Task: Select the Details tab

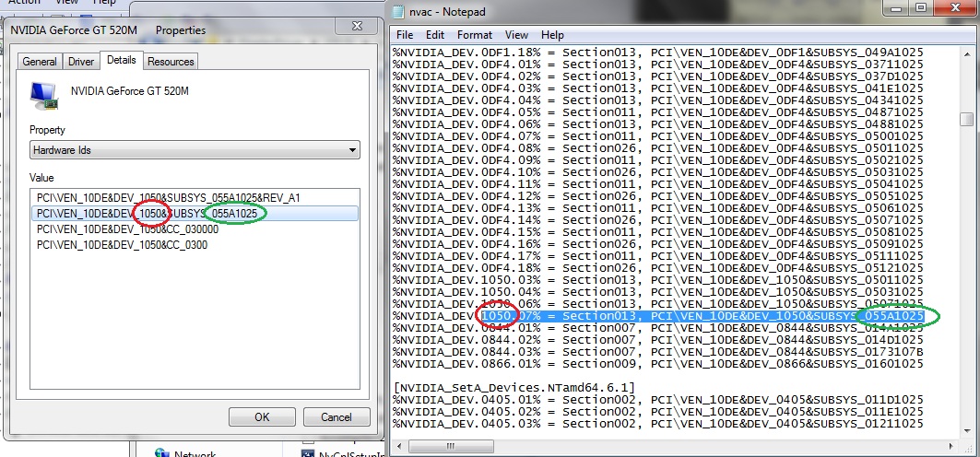Action: coord(122,60)
